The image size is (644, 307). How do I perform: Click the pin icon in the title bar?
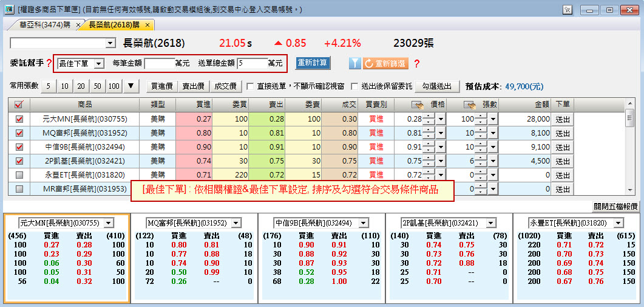pos(567,10)
